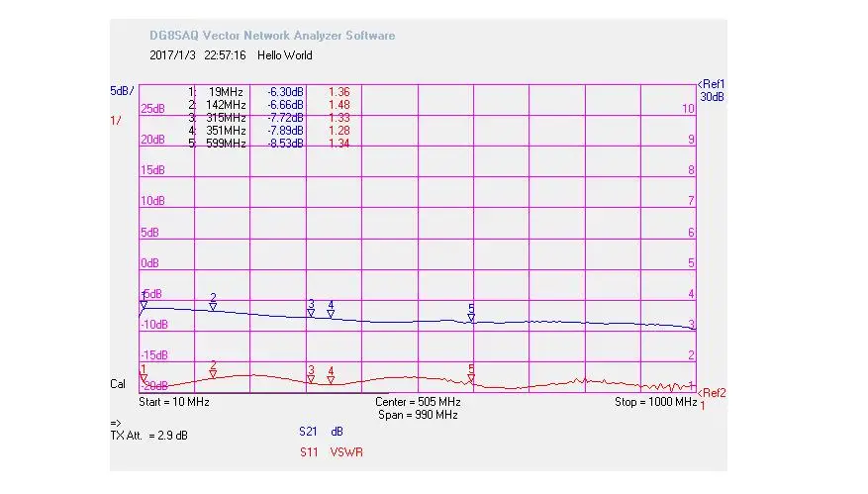This screenshot has width=868, height=494.
Task: Click the "30dB" reference level value
Action: click(712, 97)
